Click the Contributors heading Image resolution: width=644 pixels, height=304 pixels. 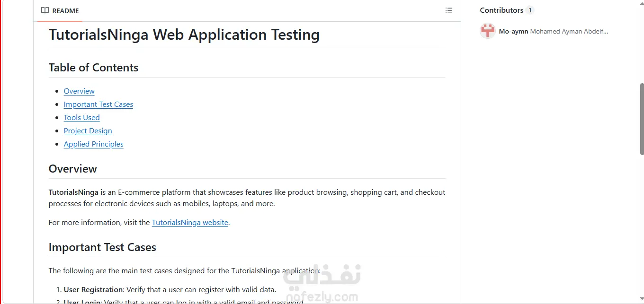pos(501,10)
